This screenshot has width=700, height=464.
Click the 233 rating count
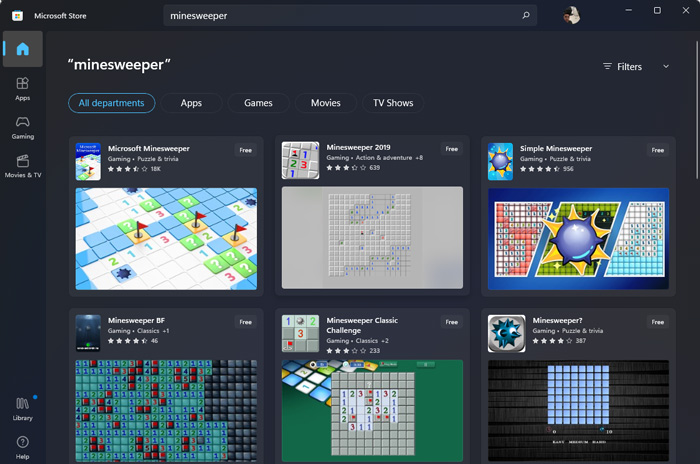point(375,351)
